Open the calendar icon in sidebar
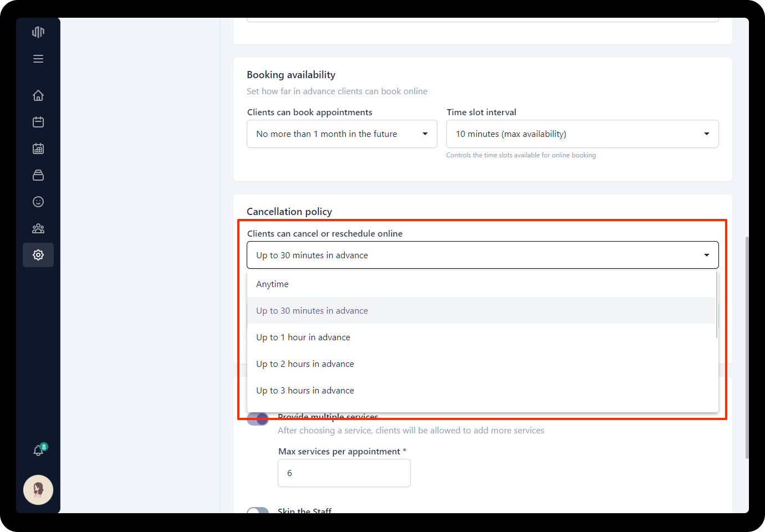This screenshot has height=532, width=765. pyautogui.click(x=38, y=122)
